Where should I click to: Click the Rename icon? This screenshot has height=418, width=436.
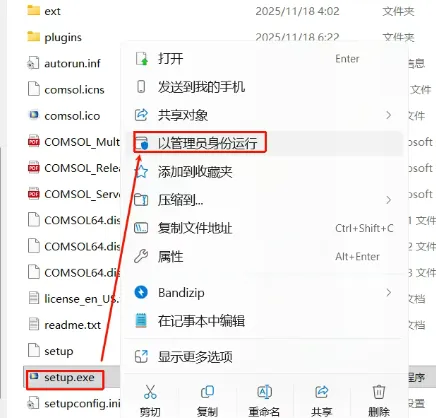[264, 392]
